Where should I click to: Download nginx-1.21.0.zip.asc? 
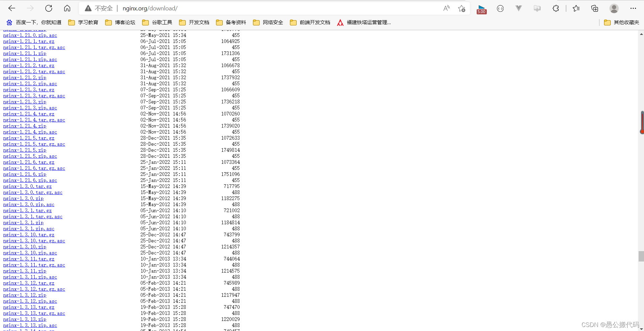point(30,35)
